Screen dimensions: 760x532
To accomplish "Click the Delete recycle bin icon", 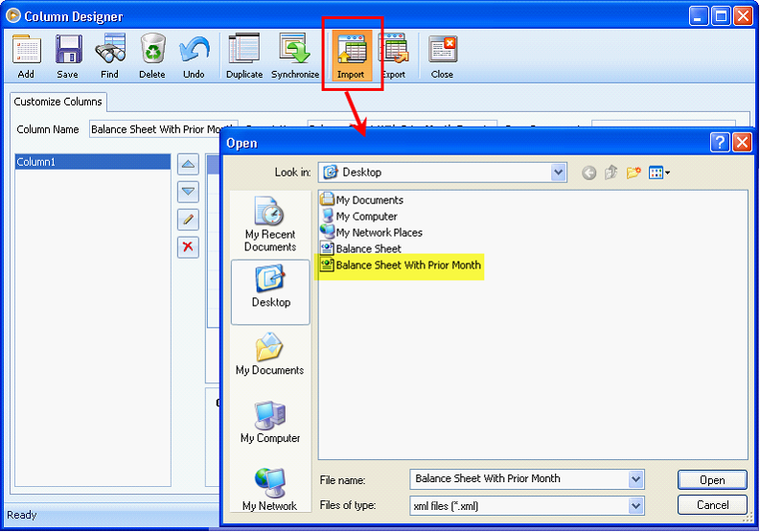I will (152, 56).
